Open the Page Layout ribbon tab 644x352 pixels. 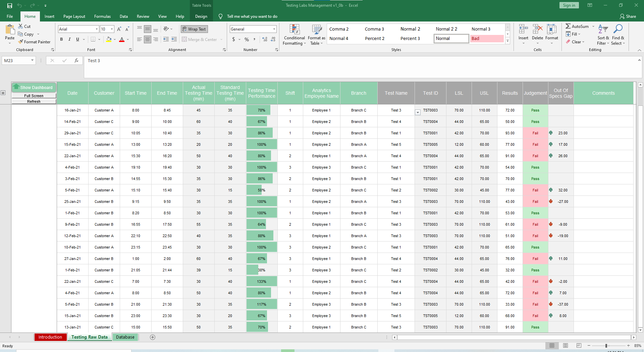74,16
